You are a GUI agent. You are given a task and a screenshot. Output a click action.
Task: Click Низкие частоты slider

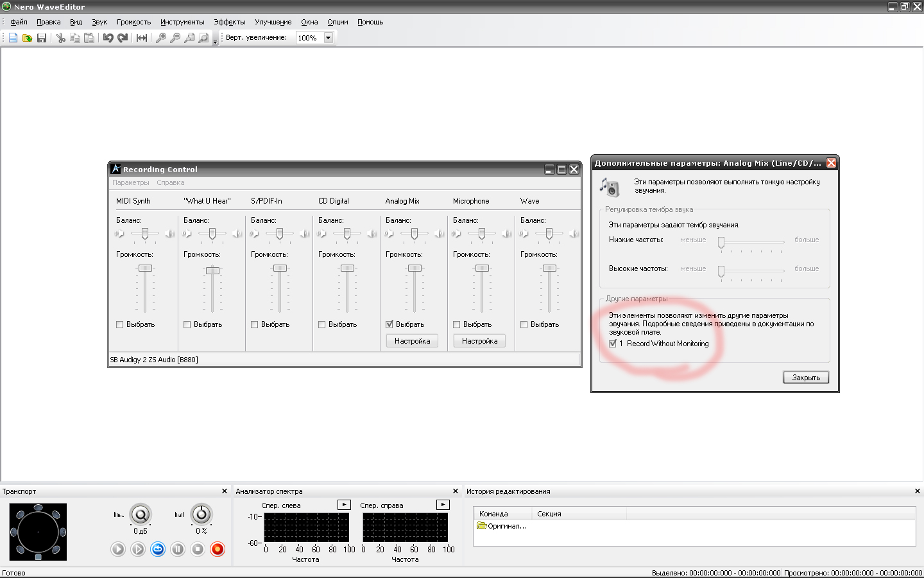751,242
